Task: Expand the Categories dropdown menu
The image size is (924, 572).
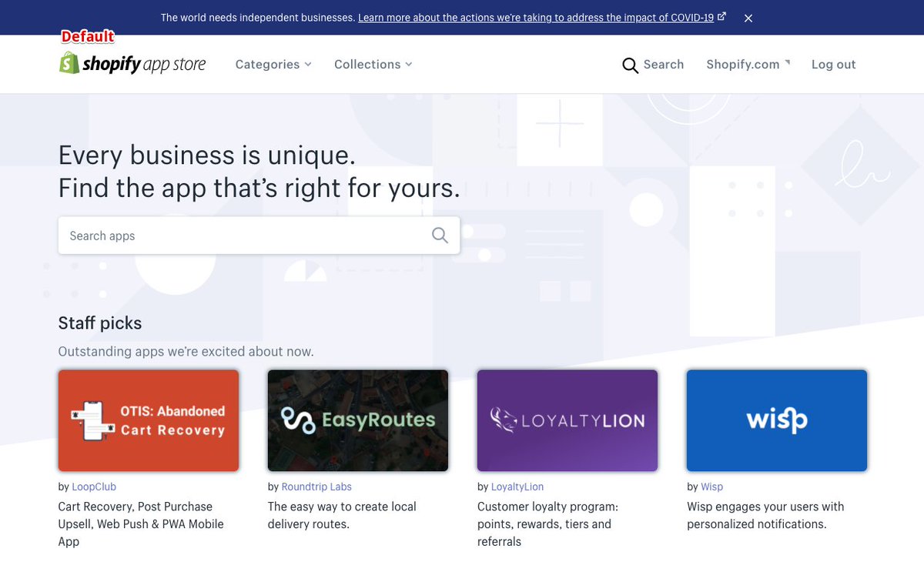Action: (x=273, y=65)
